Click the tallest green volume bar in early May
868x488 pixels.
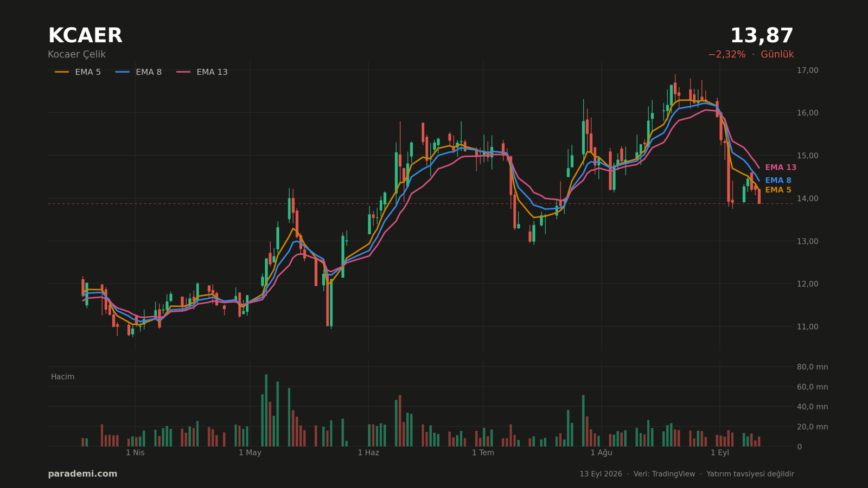[266, 410]
